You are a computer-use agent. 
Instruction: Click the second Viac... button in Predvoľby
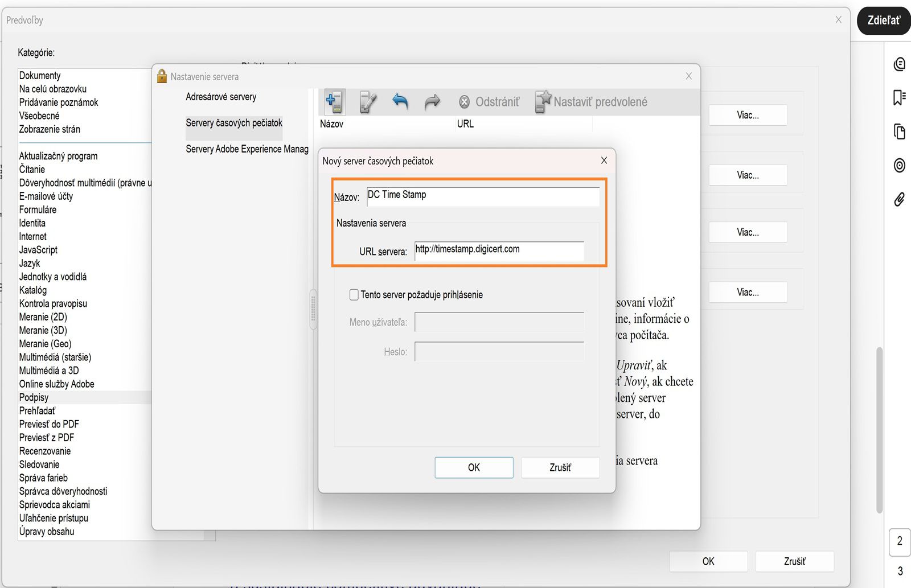pyautogui.click(x=748, y=175)
